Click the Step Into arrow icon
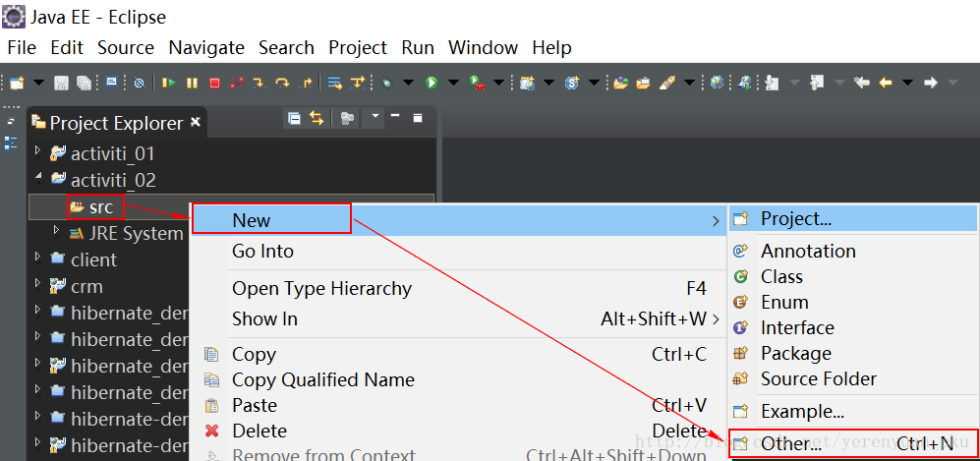Screen dimensions: 980x461 pyautogui.click(x=259, y=83)
